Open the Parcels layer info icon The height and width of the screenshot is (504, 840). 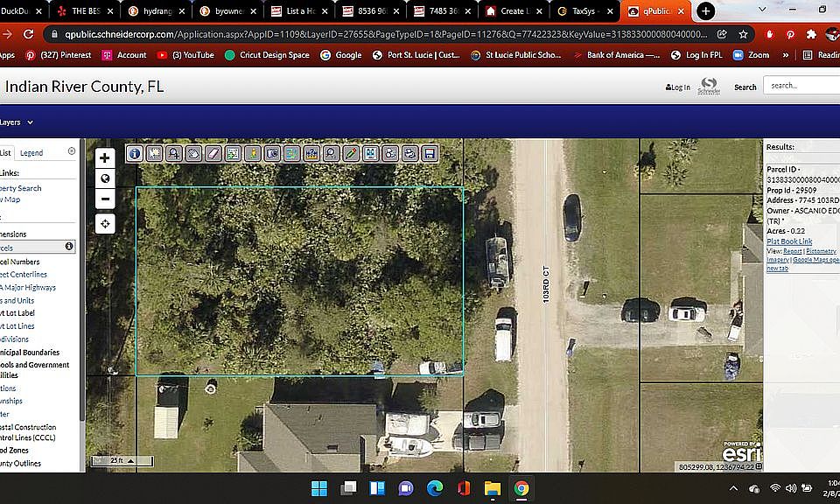click(x=69, y=246)
